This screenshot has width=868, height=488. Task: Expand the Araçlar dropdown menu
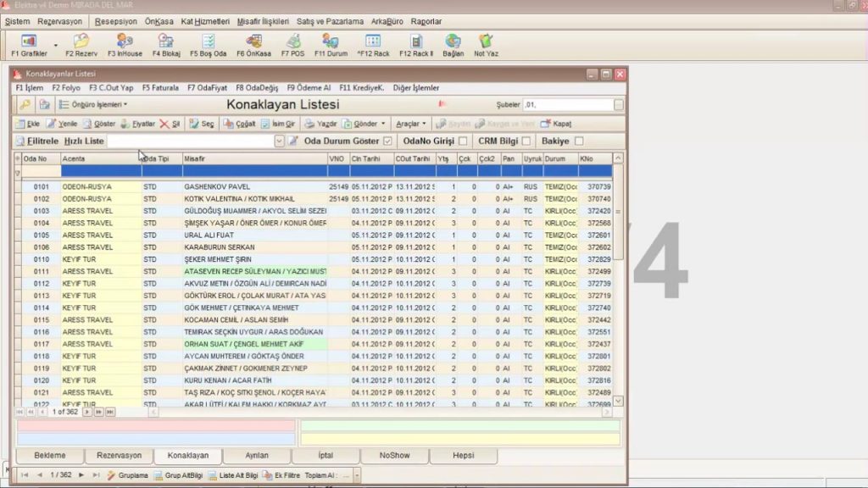pyautogui.click(x=413, y=124)
